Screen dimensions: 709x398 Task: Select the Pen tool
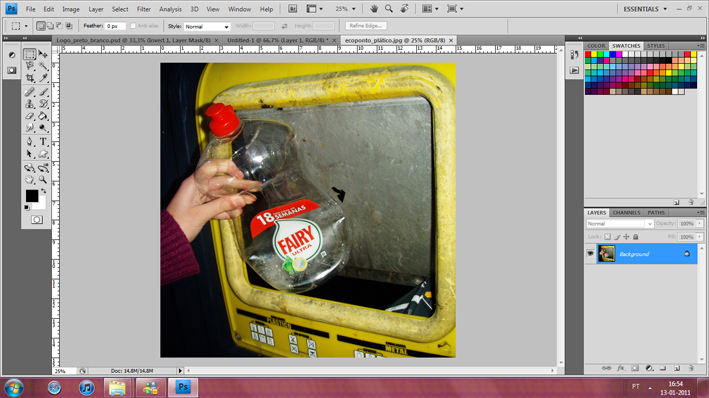pos(29,142)
